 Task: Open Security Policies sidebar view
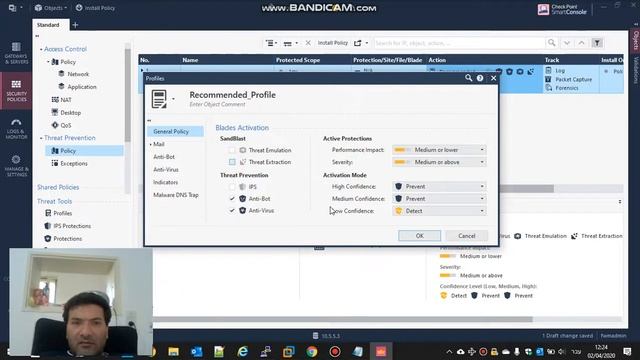tap(16, 91)
